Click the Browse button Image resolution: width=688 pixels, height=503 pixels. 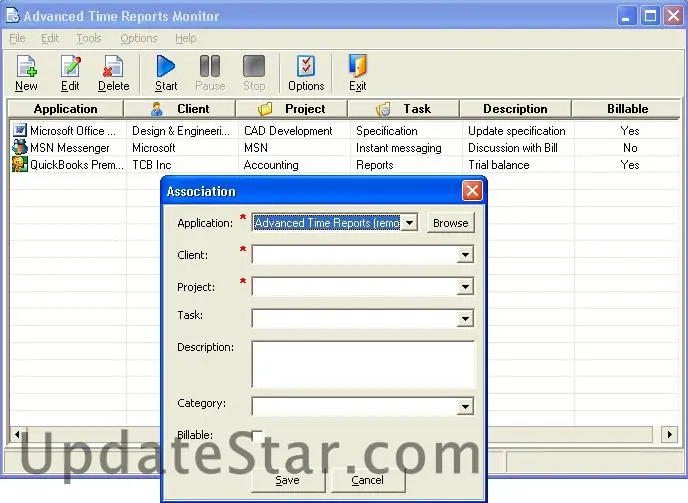pyautogui.click(x=451, y=223)
